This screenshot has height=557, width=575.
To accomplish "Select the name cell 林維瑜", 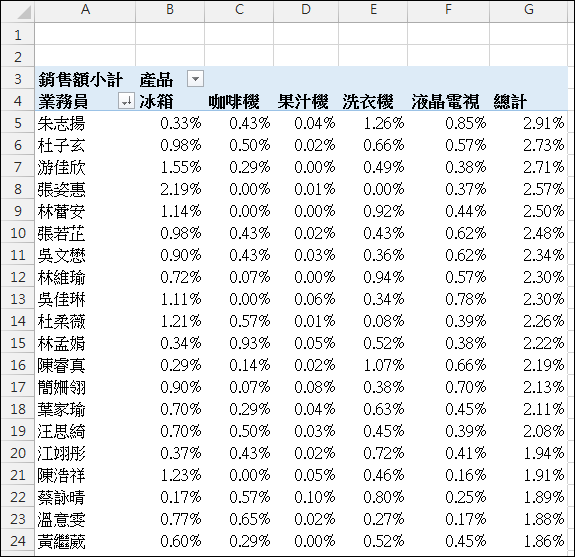I will [85, 277].
